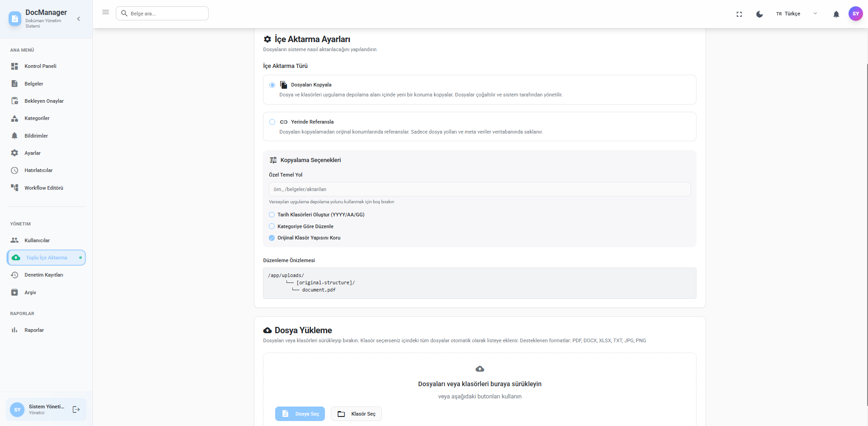Enter fullscreen using the expand icon
The image size is (868, 426).
coord(739,14)
